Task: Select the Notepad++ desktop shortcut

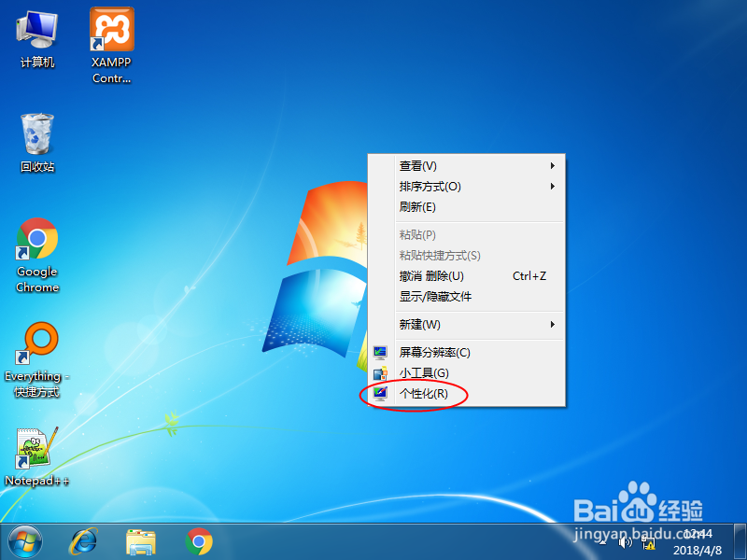Action: (36, 456)
